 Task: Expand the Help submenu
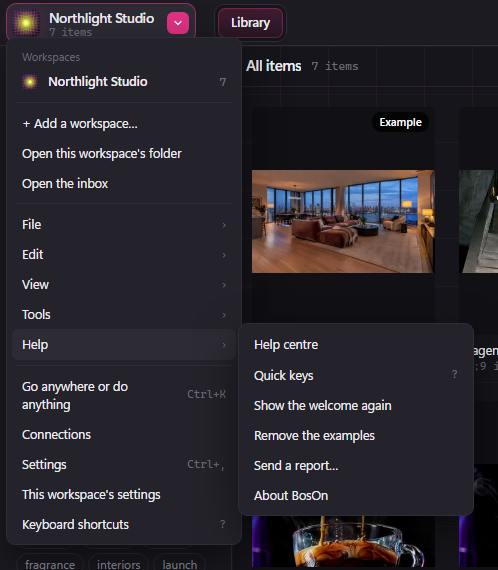point(124,345)
